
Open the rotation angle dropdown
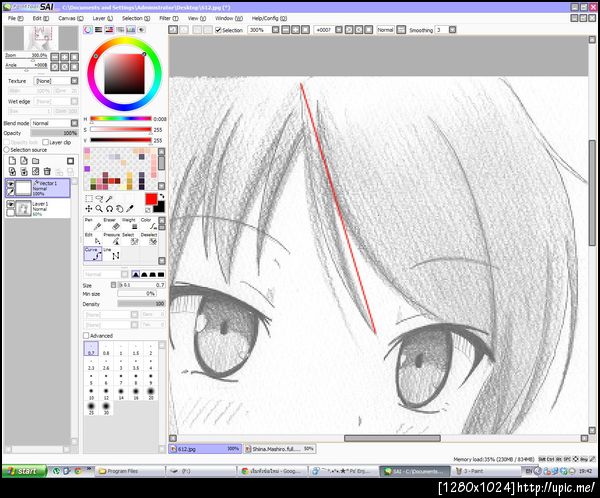click(339, 30)
